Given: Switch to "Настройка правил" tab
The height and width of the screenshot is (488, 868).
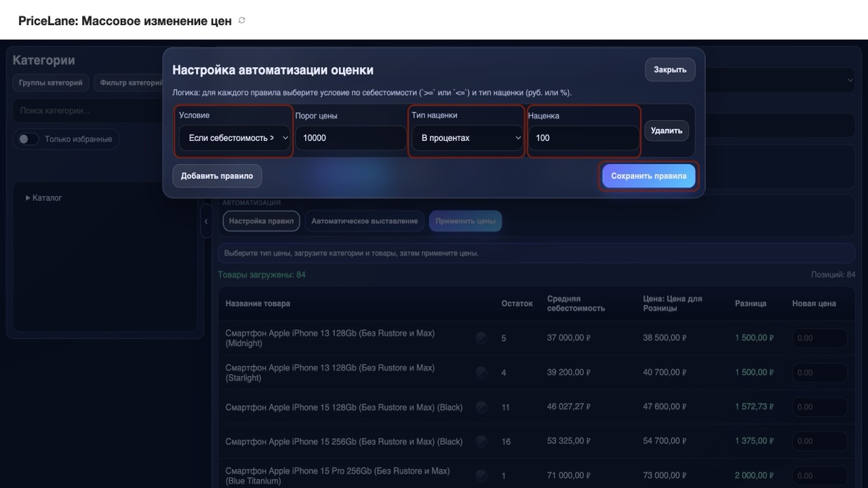Looking at the screenshot, I should tap(261, 221).
